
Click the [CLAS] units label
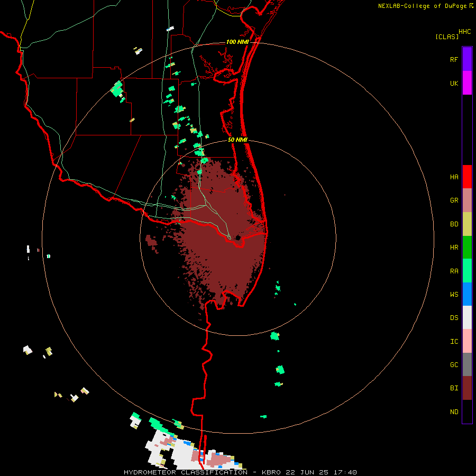click(x=447, y=36)
